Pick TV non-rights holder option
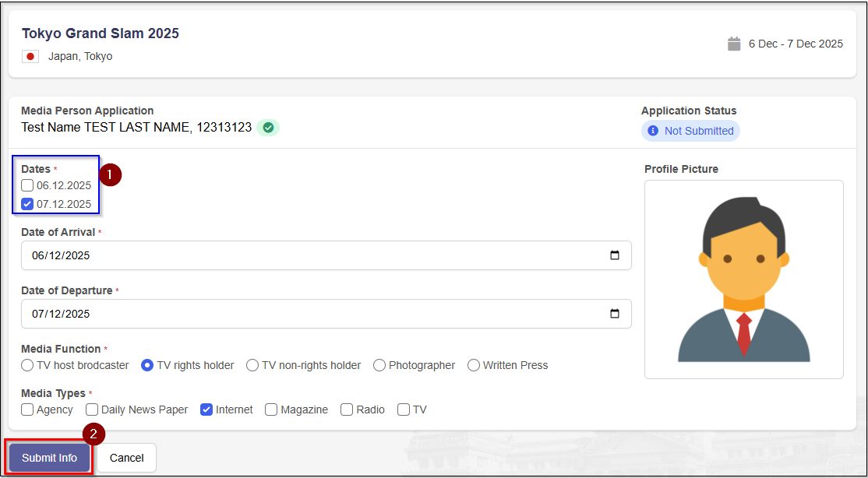The height and width of the screenshot is (478, 868). tap(252, 365)
